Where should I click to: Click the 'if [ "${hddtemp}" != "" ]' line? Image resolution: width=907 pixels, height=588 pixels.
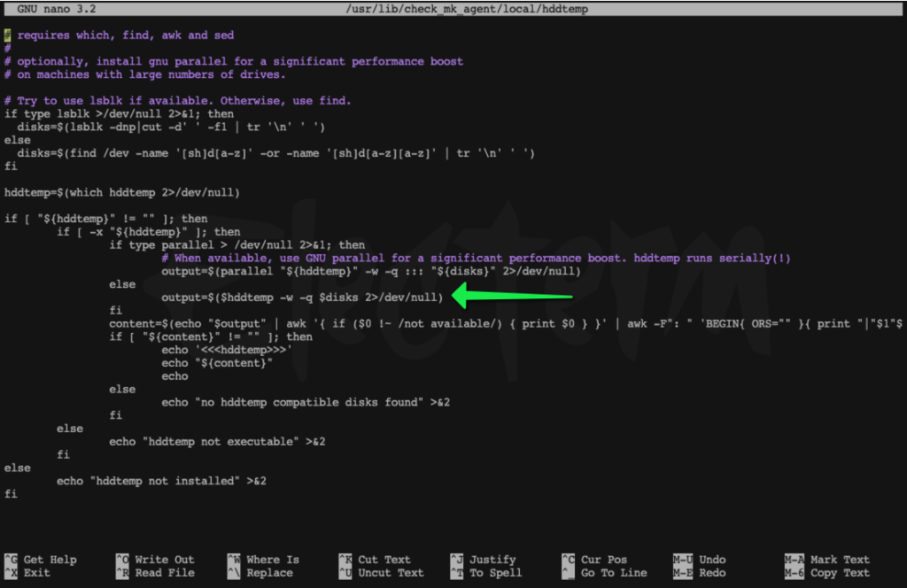point(106,219)
